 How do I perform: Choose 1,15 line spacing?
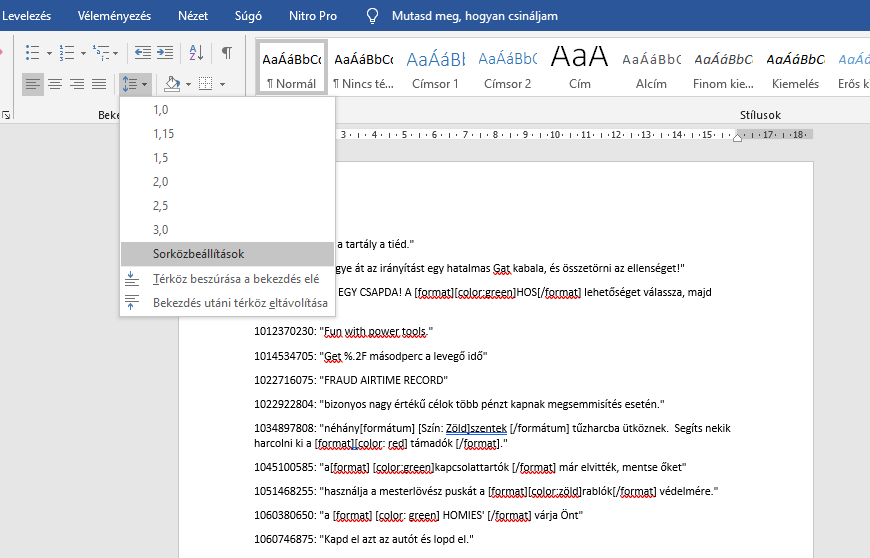[x=227, y=134]
